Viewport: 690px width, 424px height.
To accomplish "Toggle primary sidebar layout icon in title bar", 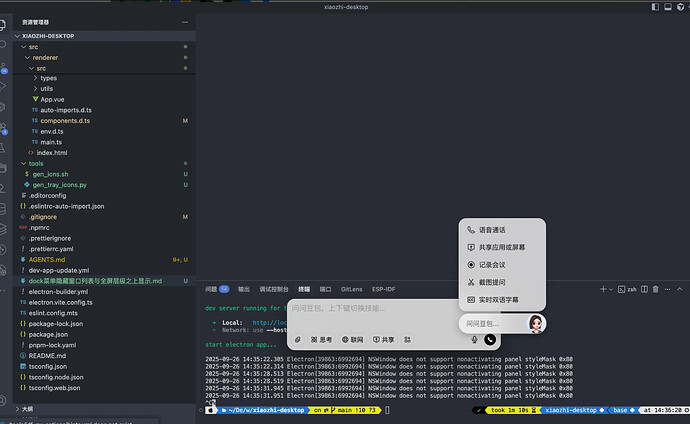I will coord(655,7).
